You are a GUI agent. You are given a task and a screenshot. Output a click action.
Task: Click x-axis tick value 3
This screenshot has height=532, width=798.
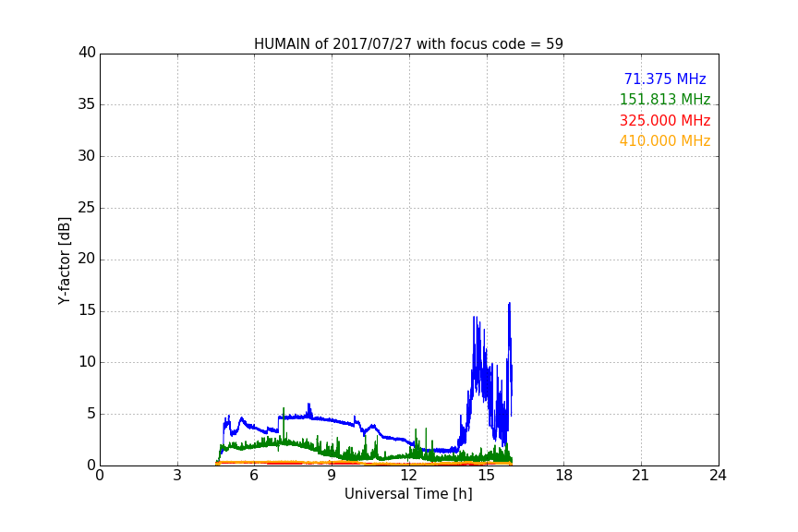click(177, 476)
